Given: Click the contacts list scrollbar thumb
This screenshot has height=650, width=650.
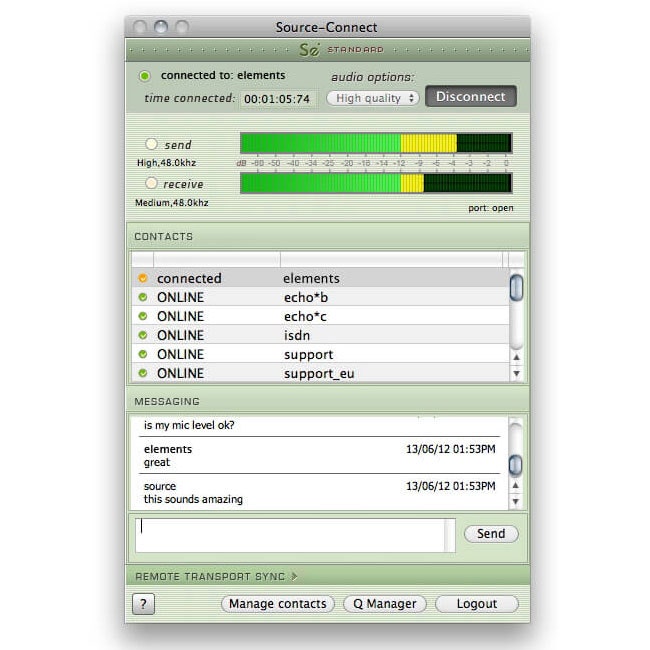Looking at the screenshot, I should [x=517, y=287].
